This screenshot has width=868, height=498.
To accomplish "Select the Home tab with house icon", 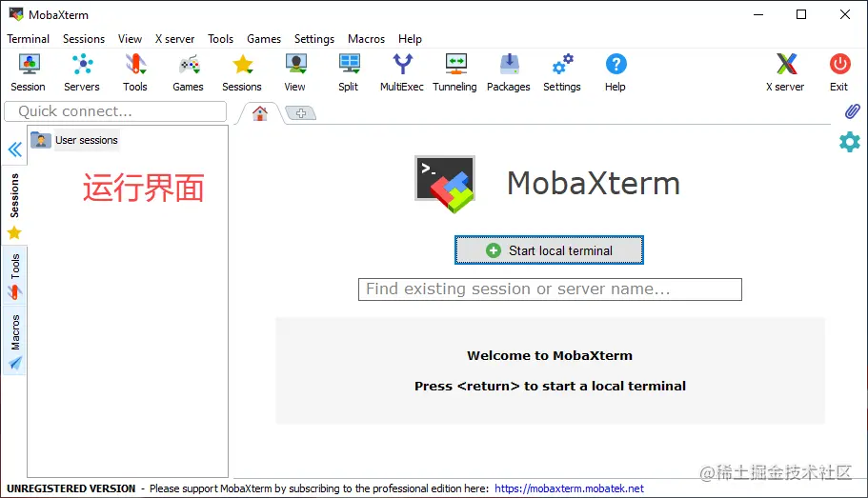I will (259, 113).
